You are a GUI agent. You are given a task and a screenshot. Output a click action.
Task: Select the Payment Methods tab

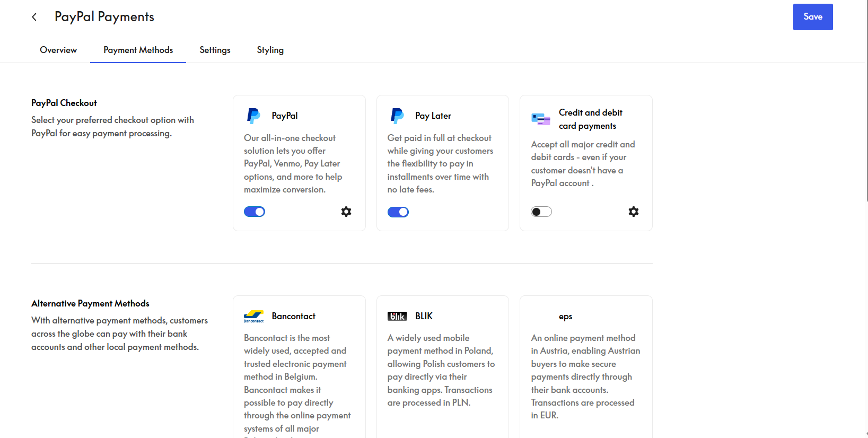[x=138, y=50]
